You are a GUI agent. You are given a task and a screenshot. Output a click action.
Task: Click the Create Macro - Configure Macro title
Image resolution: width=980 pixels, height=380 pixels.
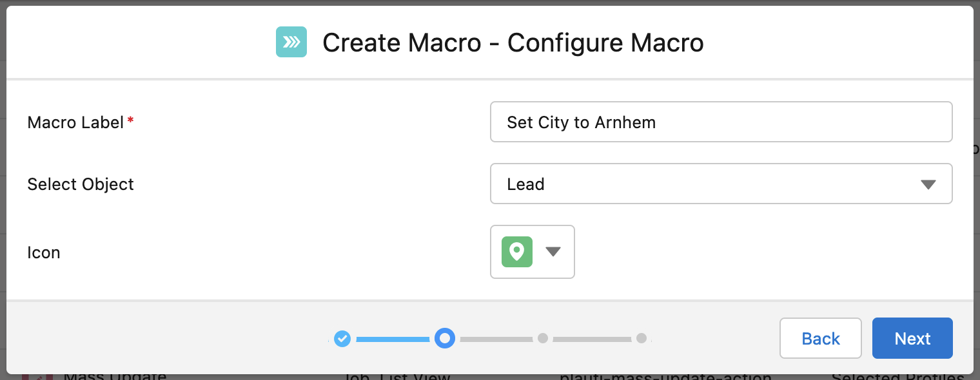click(x=513, y=43)
